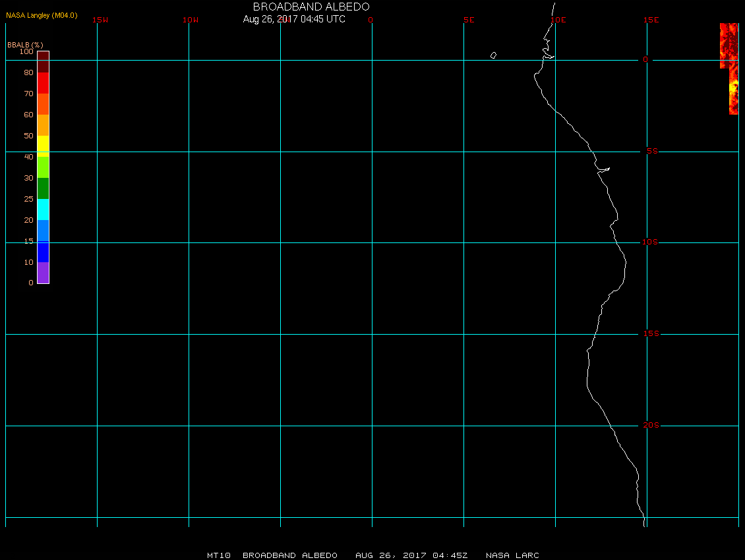Pick the dark maroon 80-100 legend swatch
745x560 pixels.
[x=44, y=62]
